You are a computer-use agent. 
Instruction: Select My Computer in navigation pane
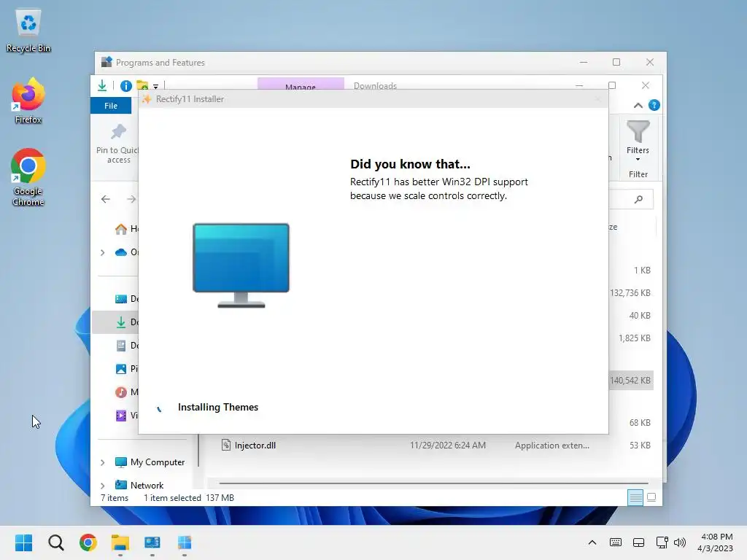point(150,462)
